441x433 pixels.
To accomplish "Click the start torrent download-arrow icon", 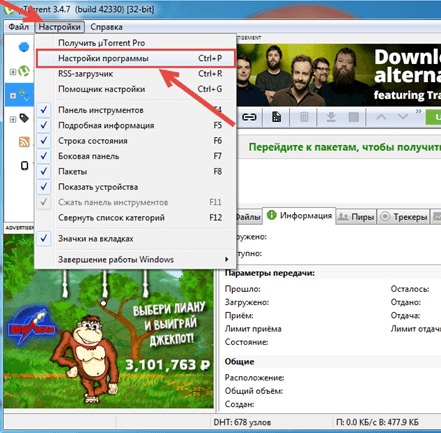I will pos(331,117).
